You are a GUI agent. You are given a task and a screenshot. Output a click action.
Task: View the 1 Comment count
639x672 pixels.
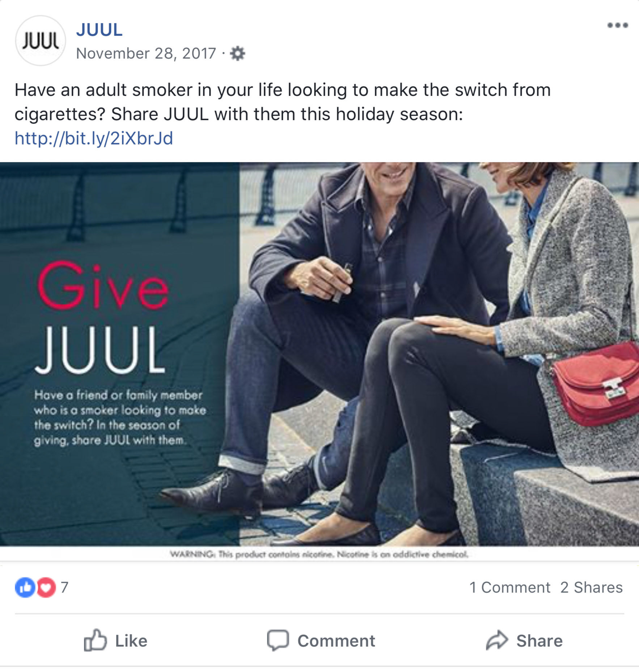509,587
